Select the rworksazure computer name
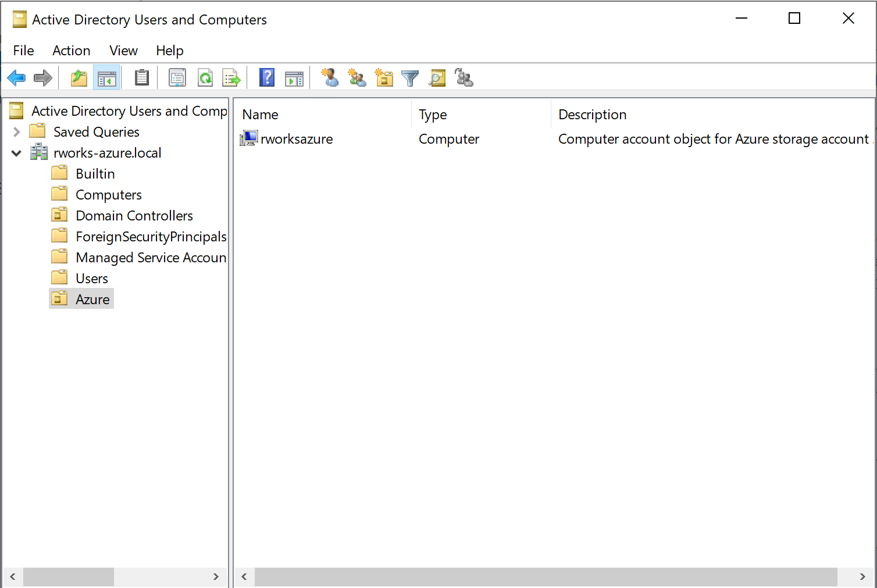 tap(297, 139)
